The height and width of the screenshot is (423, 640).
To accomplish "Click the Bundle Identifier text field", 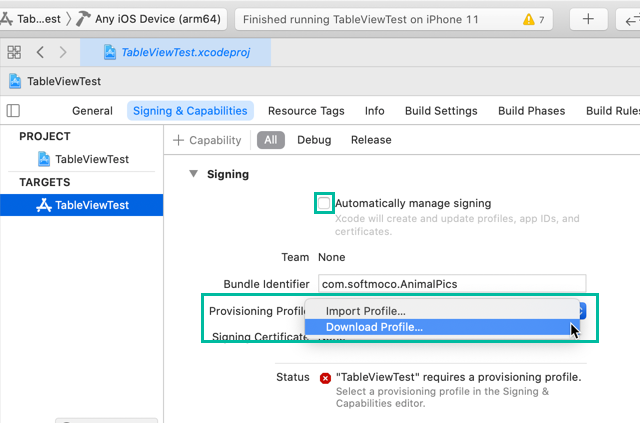I will point(452,284).
